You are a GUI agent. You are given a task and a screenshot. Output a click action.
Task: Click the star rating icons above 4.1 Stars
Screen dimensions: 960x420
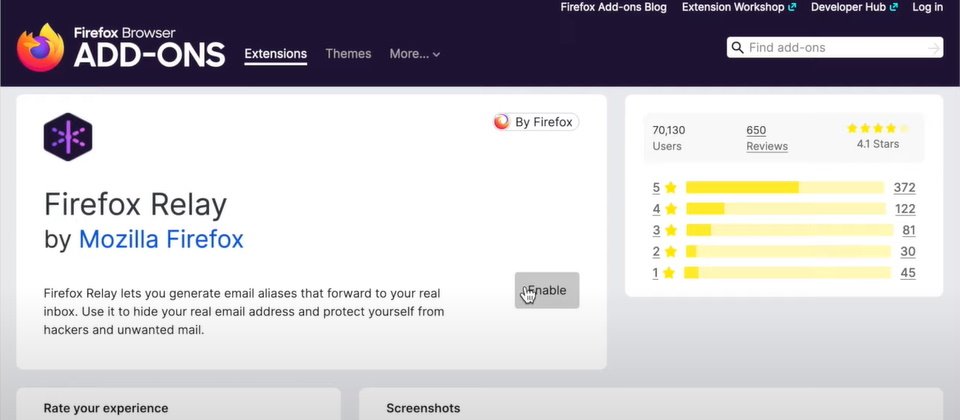pyautogui.click(x=877, y=129)
